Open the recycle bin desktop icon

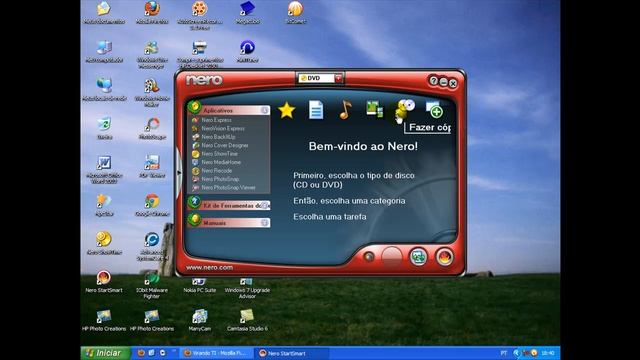click(x=104, y=128)
